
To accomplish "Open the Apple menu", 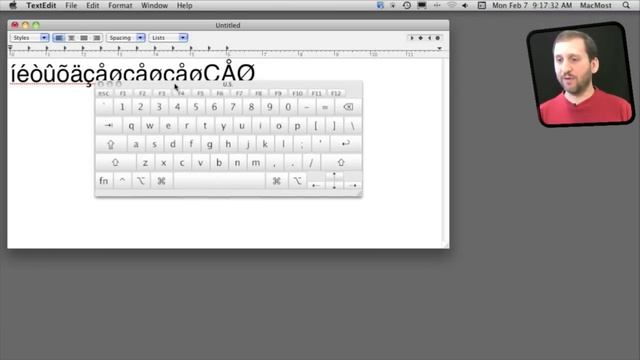I will [x=13, y=5].
